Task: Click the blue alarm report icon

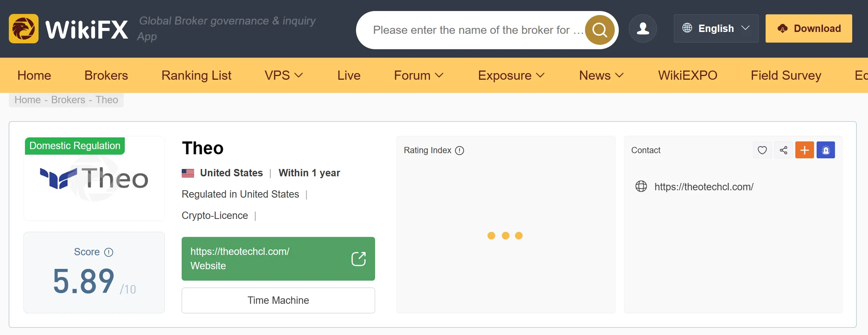Action: coord(826,150)
